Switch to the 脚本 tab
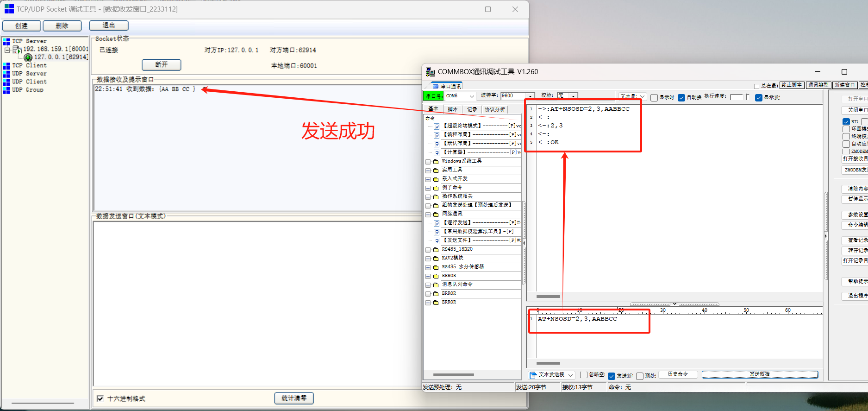The height and width of the screenshot is (411, 868). [453, 109]
